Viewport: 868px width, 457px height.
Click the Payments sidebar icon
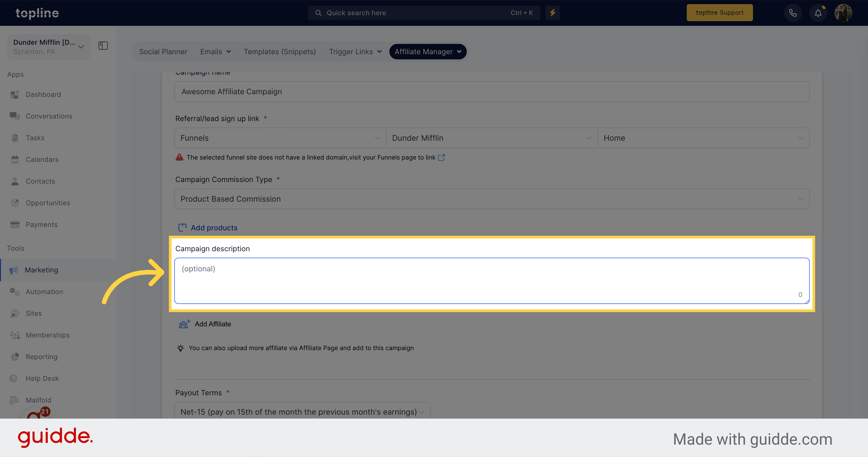tap(15, 224)
